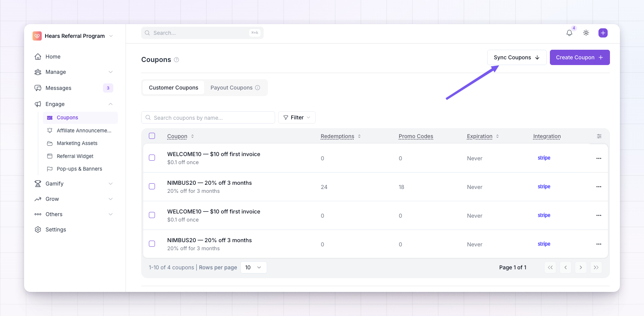Open Coupons in sidebar
Image resolution: width=644 pixels, height=316 pixels.
pos(80,118)
